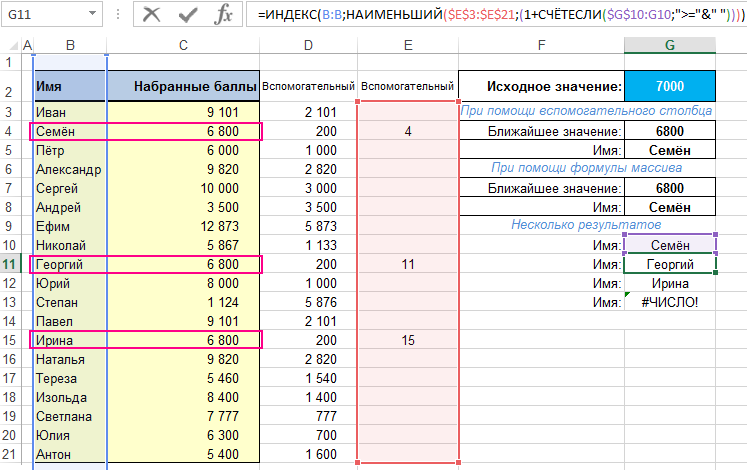The width and height of the screenshot is (747, 470).
Task: Select the cell with name 'Степан'
Action: pyautogui.click(x=70, y=302)
